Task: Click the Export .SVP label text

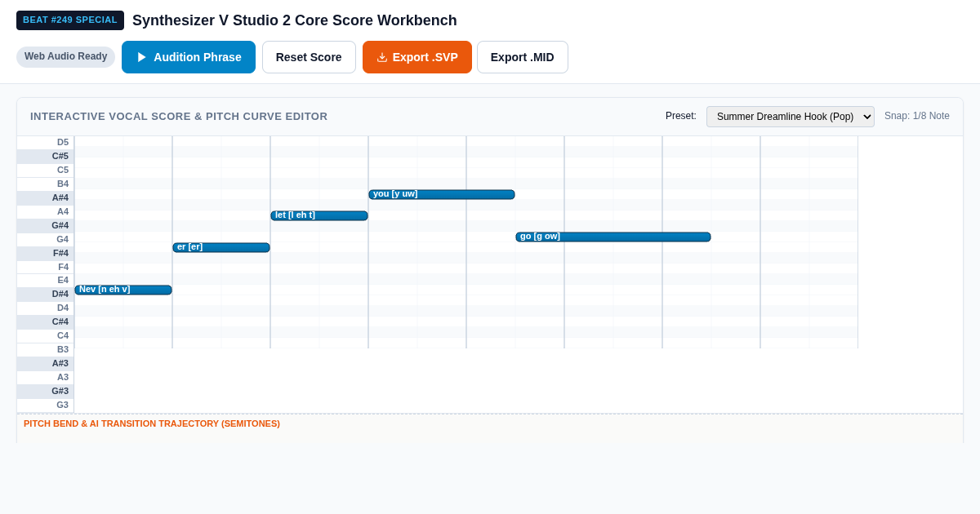Action: click(x=425, y=57)
